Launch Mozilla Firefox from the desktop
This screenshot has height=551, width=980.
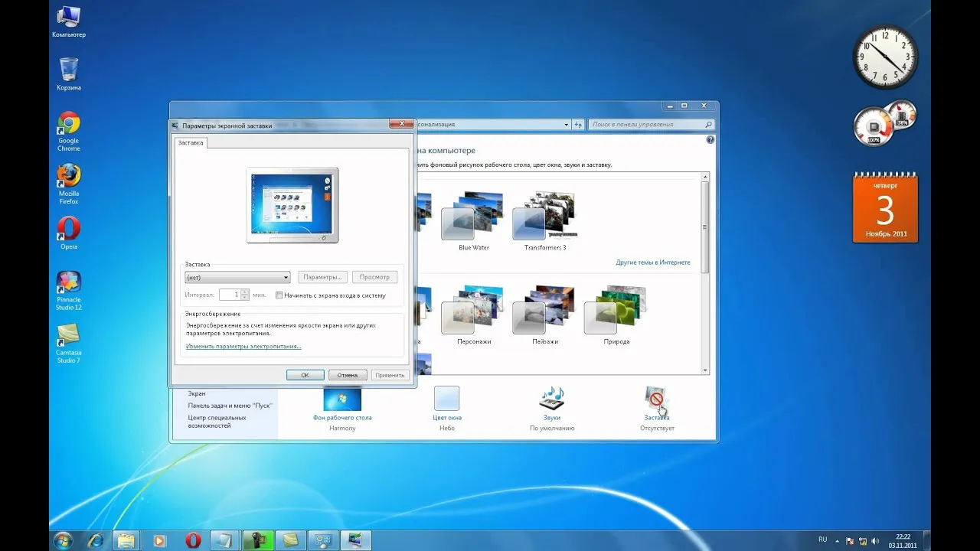tap(68, 184)
